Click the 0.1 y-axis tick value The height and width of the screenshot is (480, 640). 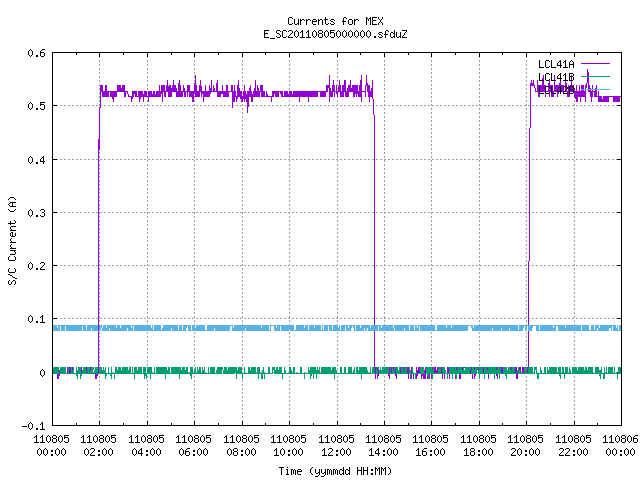[x=36, y=319]
